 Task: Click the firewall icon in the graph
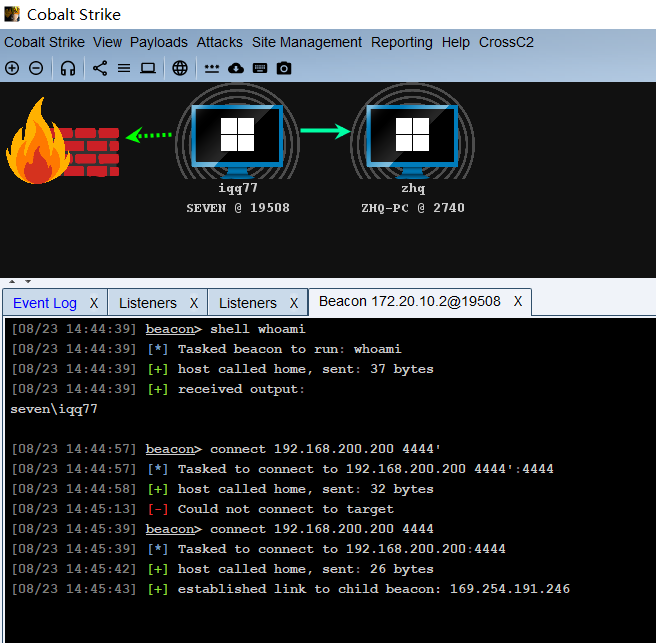coord(63,141)
